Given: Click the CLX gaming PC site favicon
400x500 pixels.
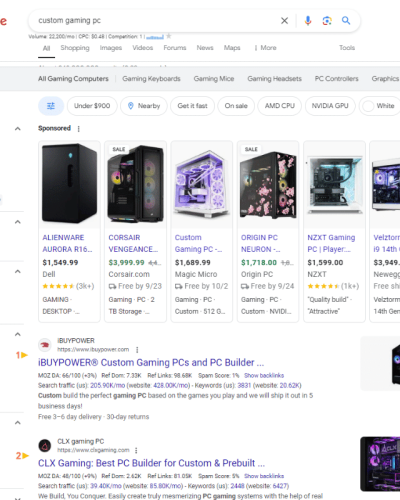Looking at the screenshot, I should tap(45, 446).
